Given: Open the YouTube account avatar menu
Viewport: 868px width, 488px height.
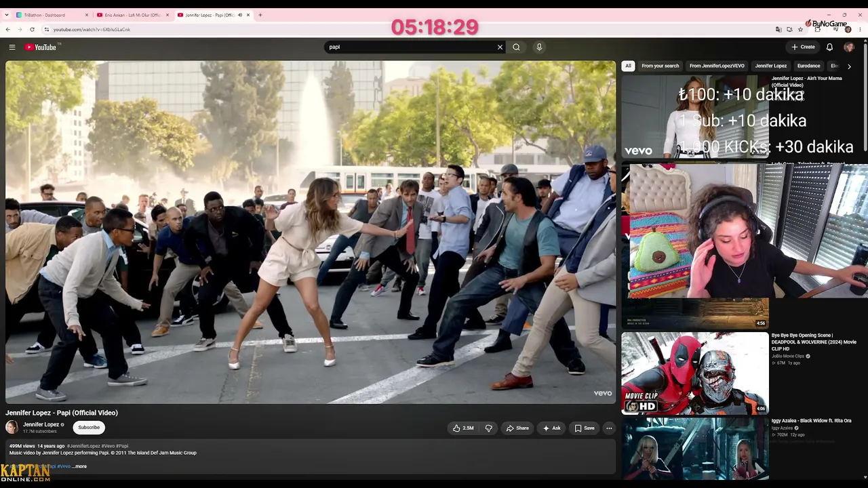Looking at the screenshot, I should tap(848, 47).
